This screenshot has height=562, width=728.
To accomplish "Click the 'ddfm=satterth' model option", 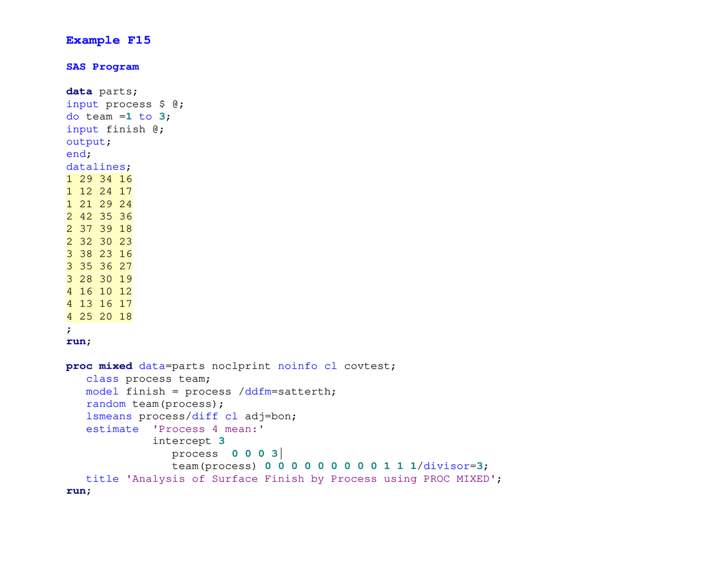I will point(289,392).
